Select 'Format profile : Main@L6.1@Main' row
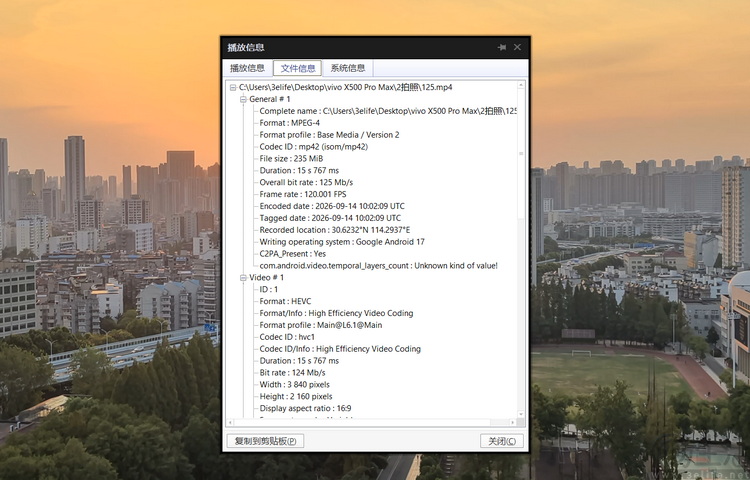 [x=320, y=326]
